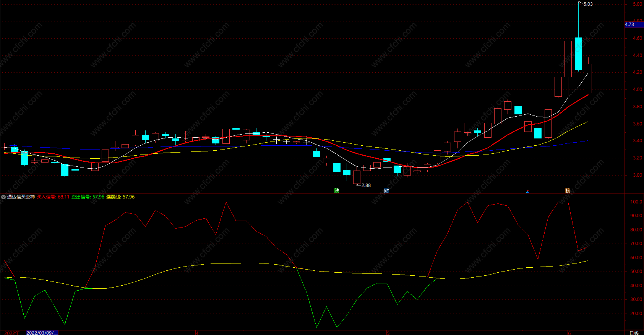Open the indicator settings dropdown icon beside 通达信买卖神
The height and width of the screenshot is (335, 644).
[3, 197]
